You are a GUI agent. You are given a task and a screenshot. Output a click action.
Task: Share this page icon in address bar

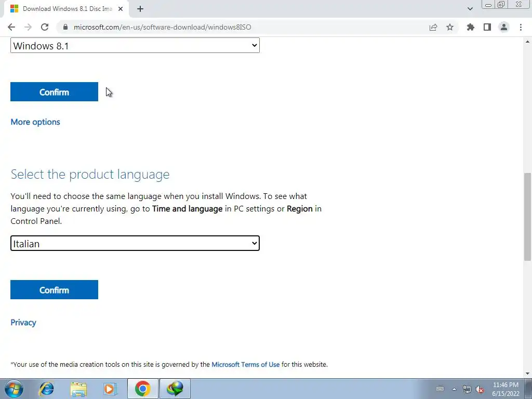coord(433,27)
